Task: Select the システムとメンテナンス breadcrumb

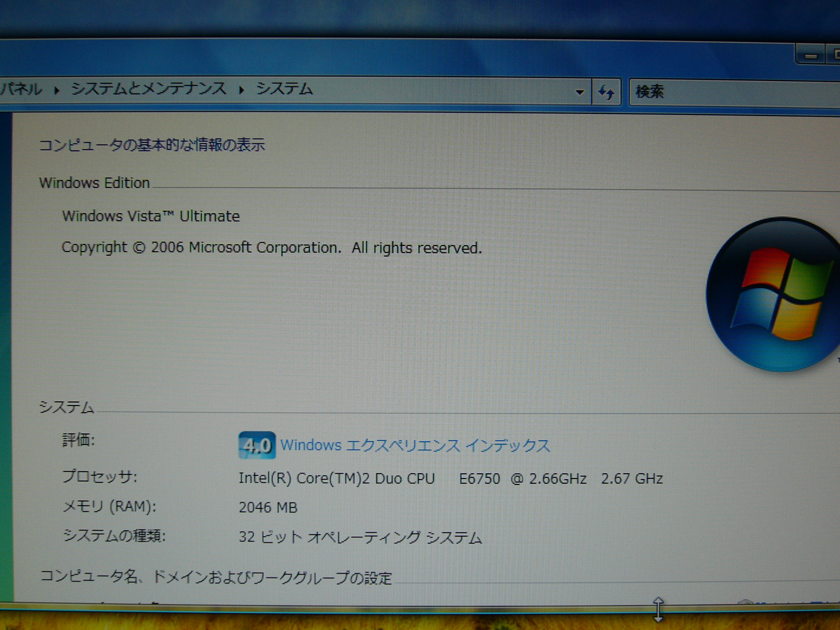Action: coord(148,89)
